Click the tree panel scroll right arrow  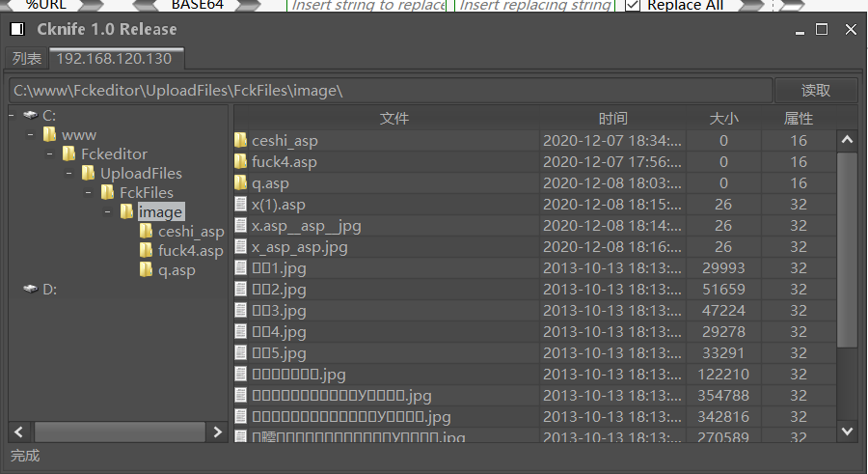(218, 432)
